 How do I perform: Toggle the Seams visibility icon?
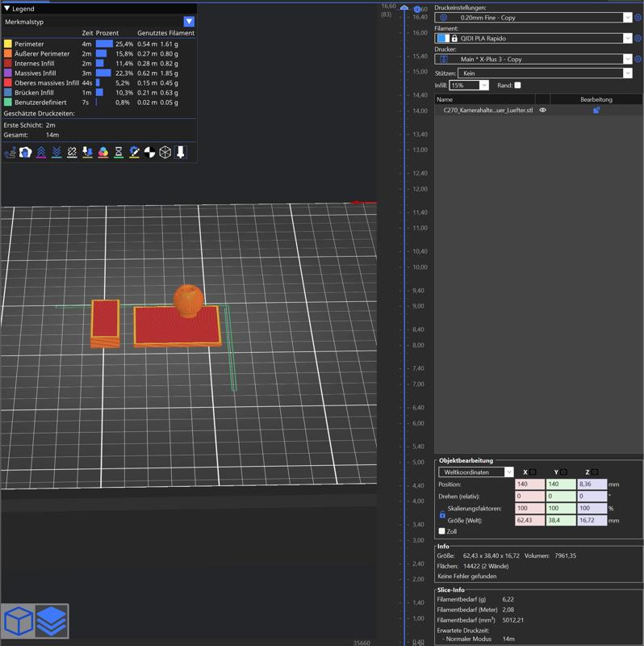point(72,152)
